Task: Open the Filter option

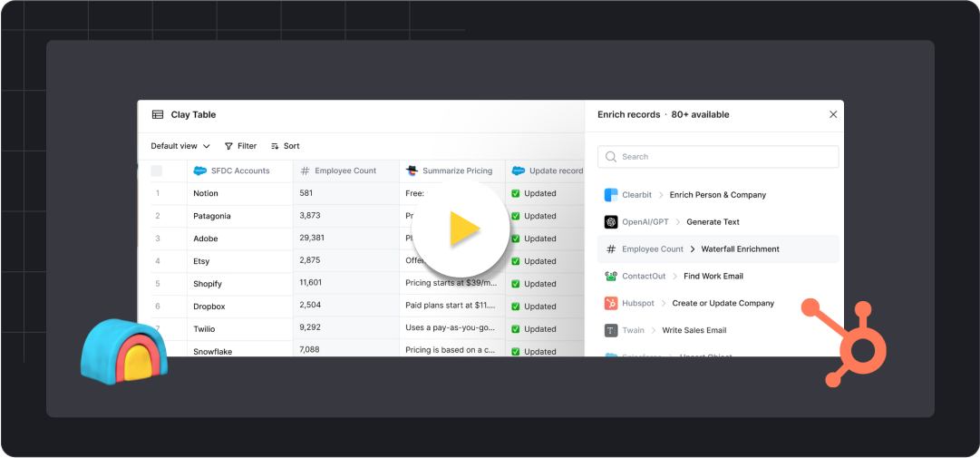Action: click(240, 146)
